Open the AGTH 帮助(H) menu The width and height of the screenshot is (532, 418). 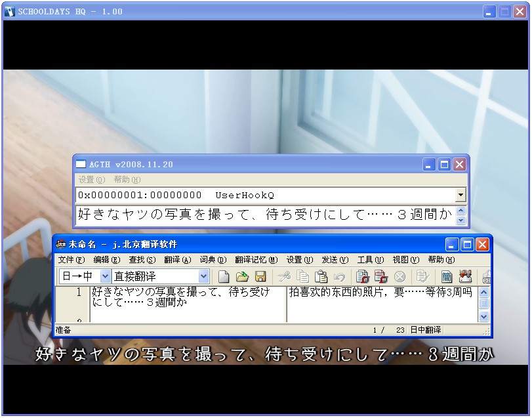(x=127, y=180)
